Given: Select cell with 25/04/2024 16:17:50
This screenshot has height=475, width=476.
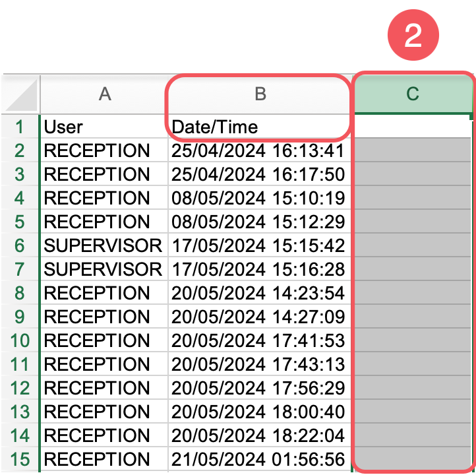Looking at the screenshot, I should pos(258,174).
